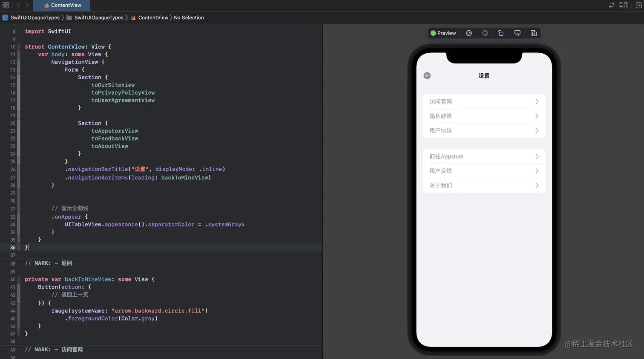Screen dimensions: 644x359
Task: Go back with the editor's left arrow
Action: [18, 5]
